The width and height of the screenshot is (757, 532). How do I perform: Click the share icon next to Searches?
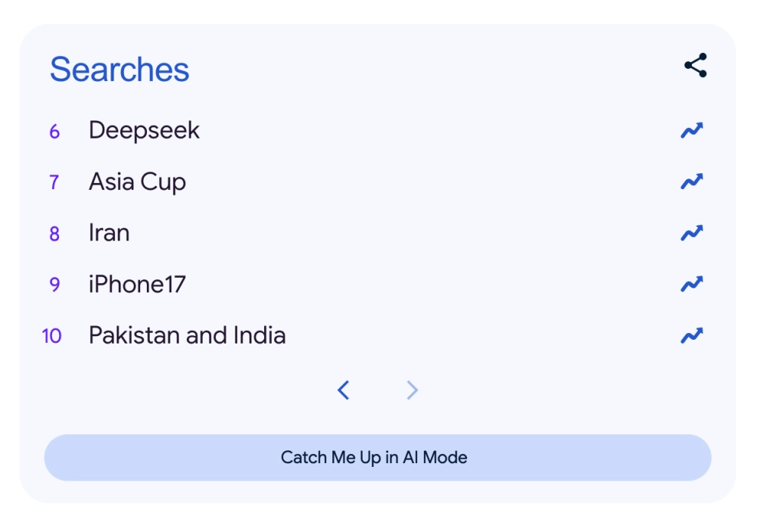[695, 66]
